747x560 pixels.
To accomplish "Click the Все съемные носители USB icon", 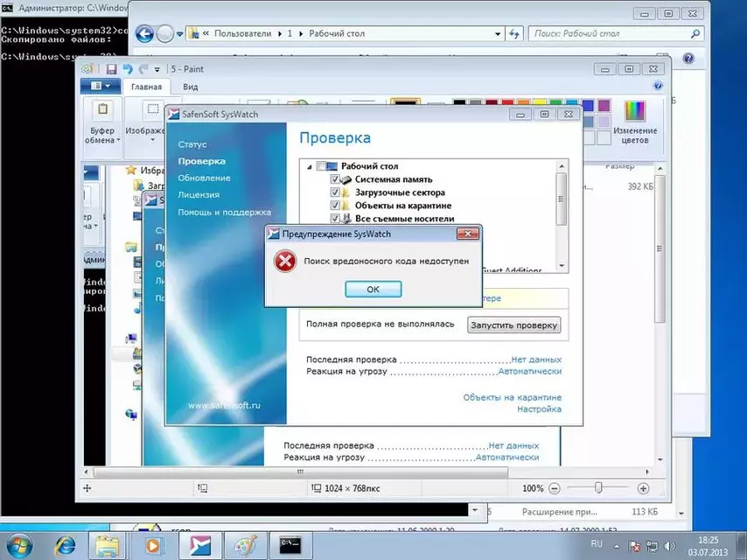I will coord(346,218).
